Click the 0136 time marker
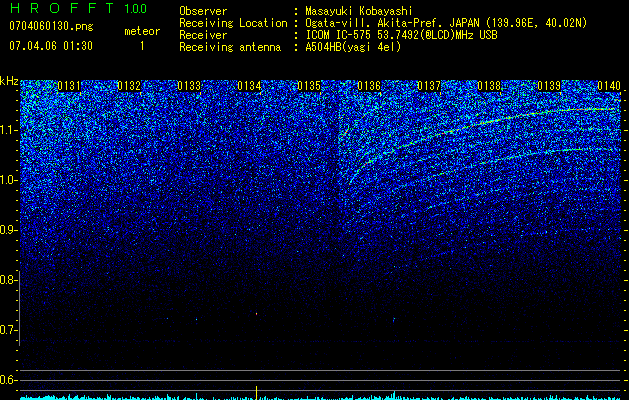The image size is (629, 400). pyautogui.click(x=369, y=86)
